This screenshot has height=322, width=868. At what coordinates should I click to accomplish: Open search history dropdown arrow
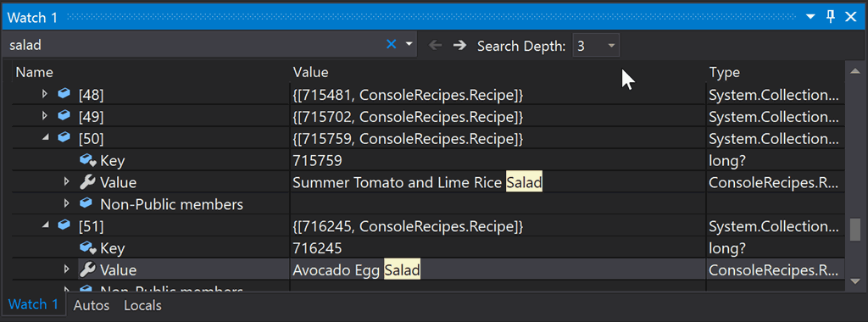[x=409, y=45]
